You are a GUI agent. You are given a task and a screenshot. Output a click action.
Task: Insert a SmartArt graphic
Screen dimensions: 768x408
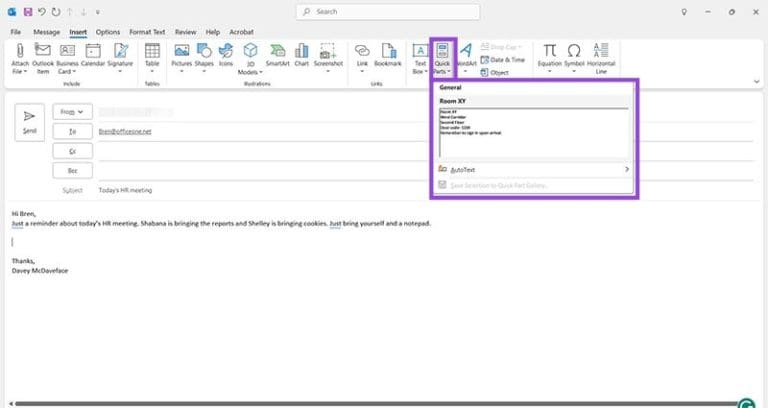pos(277,51)
